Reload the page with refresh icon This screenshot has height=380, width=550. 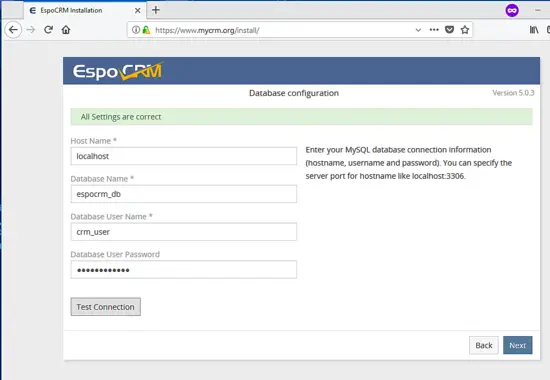coord(48,30)
